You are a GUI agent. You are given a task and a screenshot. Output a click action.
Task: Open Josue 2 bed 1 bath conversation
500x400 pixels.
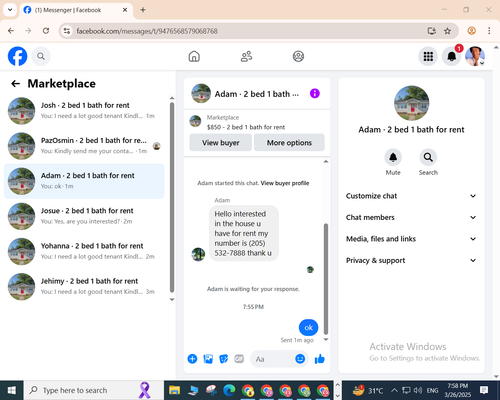click(84, 216)
